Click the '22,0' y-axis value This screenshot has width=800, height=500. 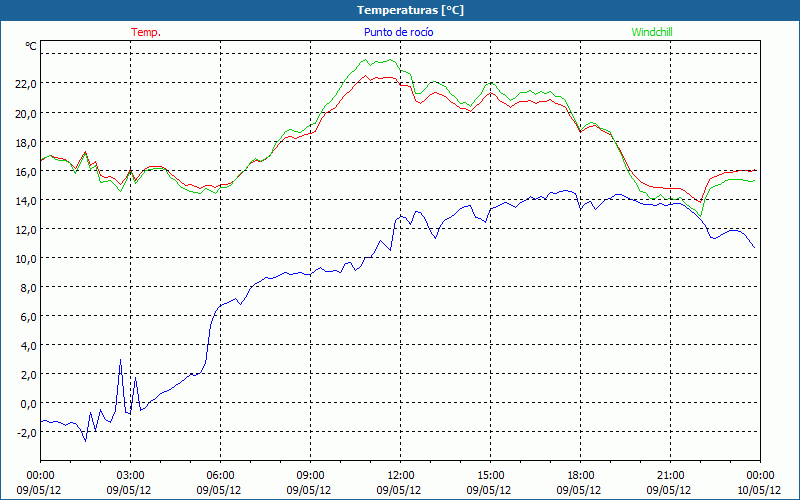(26, 84)
